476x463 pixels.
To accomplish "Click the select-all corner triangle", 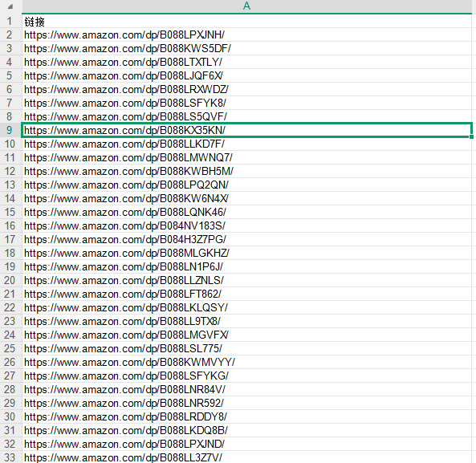I will tap(10, 6).
